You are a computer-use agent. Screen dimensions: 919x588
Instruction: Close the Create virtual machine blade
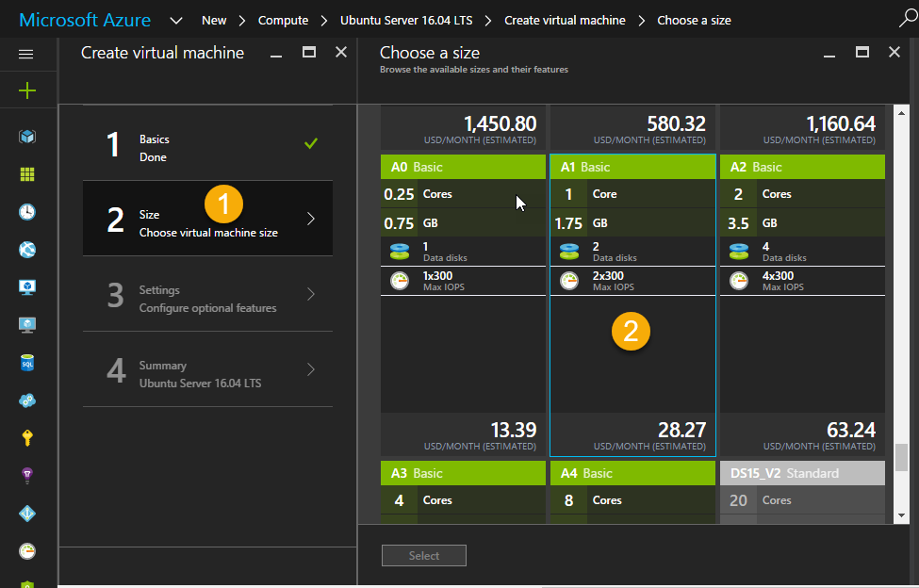341,52
